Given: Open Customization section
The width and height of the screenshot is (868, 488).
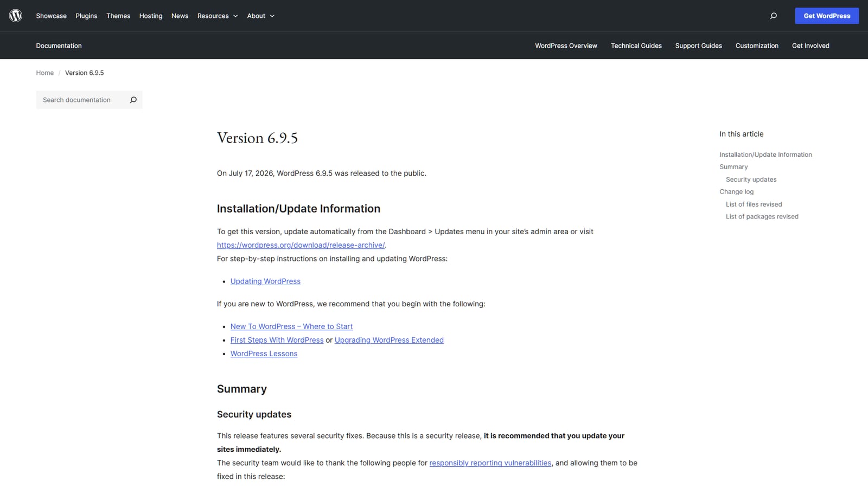Looking at the screenshot, I should pos(757,46).
